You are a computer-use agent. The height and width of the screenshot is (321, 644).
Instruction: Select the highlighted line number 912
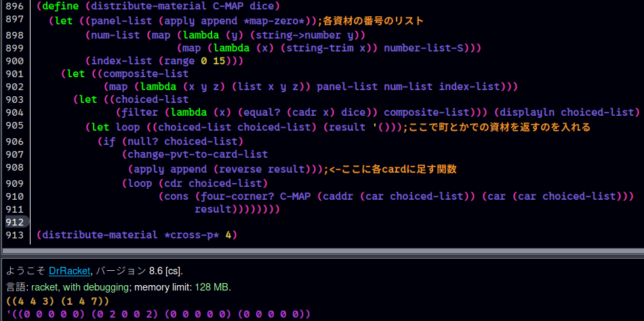click(15, 223)
